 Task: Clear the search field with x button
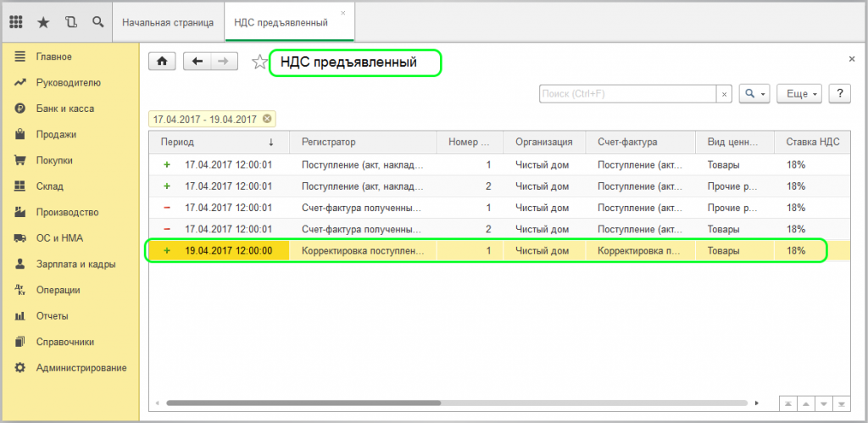click(x=725, y=94)
